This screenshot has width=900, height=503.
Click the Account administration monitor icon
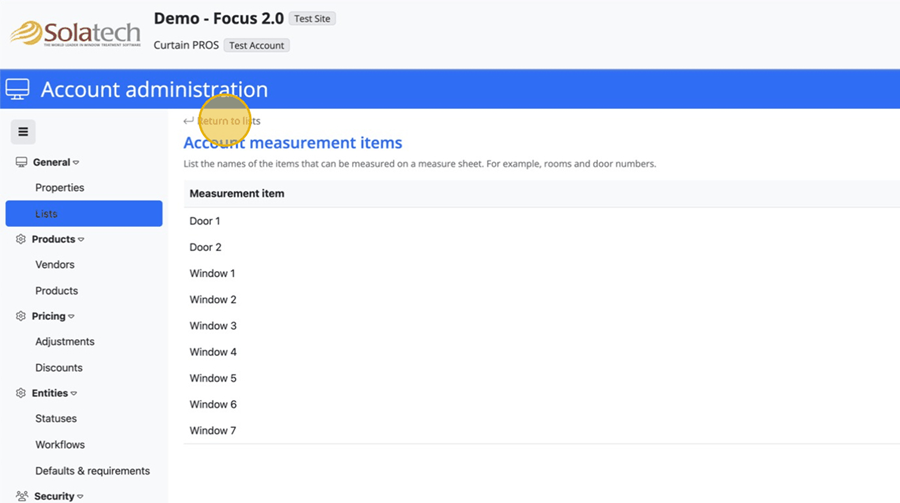pos(17,90)
